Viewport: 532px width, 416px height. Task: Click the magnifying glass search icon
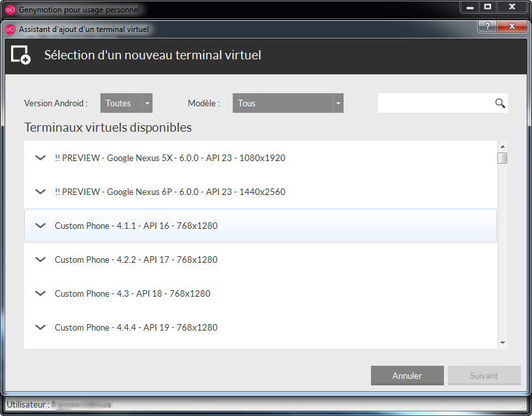tap(500, 103)
